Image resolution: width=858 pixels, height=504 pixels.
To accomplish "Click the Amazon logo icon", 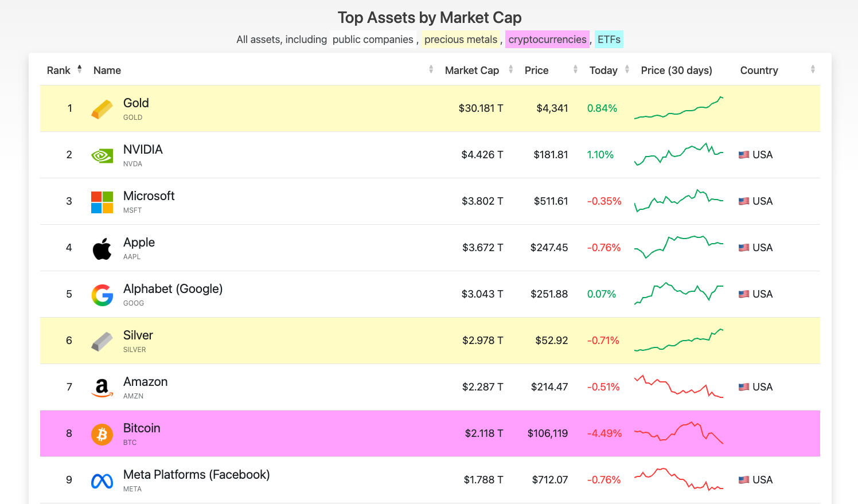I will coord(102,388).
